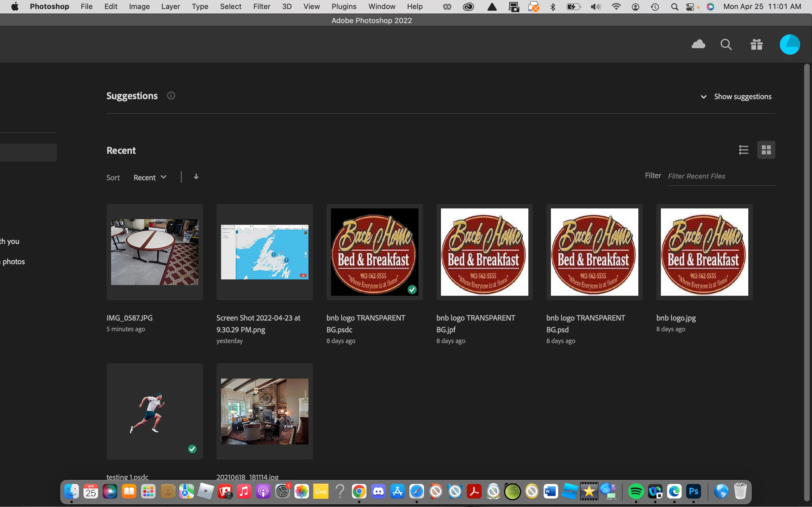This screenshot has width=812, height=507.
Task: Open the Recent sort dropdown
Action: (150, 177)
